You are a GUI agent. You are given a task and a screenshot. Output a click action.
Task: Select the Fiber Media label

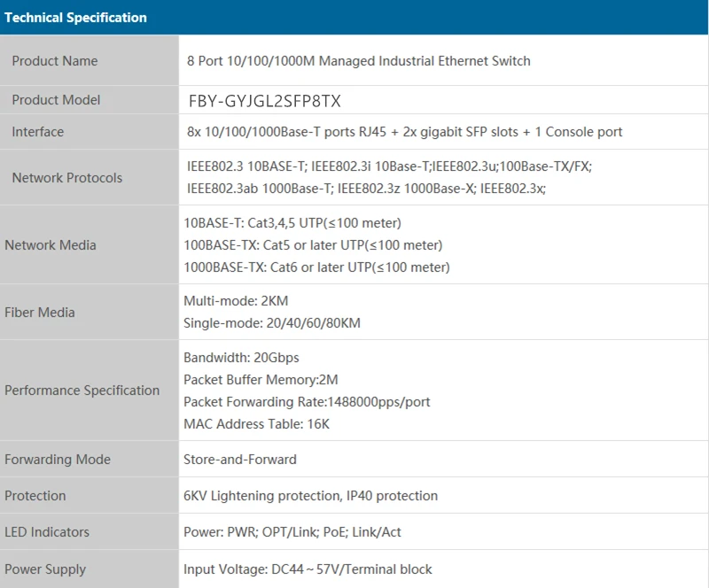tap(40, 313)
